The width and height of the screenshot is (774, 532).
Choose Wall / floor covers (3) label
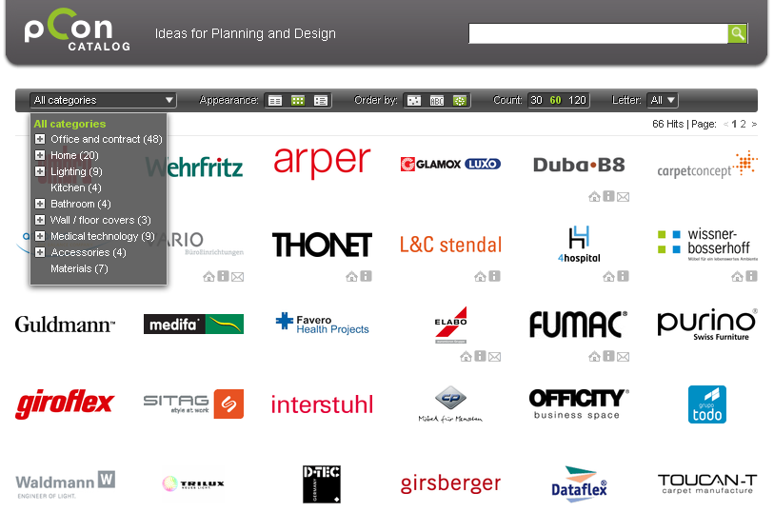click(x=101, y=220)
